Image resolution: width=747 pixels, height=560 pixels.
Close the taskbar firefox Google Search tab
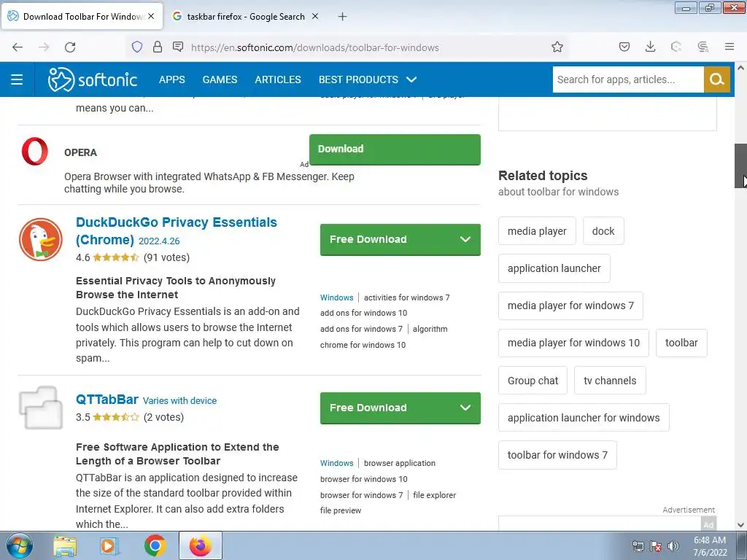pyautogui.click(x=315, y=16)
